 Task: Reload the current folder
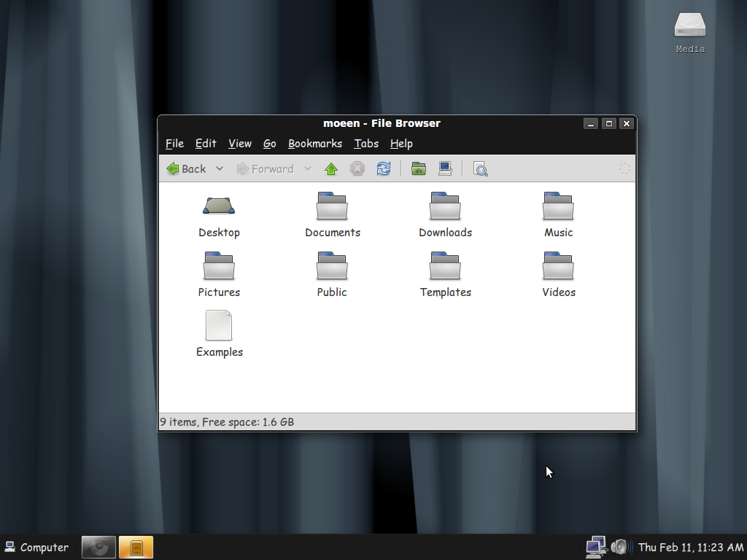[384, 168]
